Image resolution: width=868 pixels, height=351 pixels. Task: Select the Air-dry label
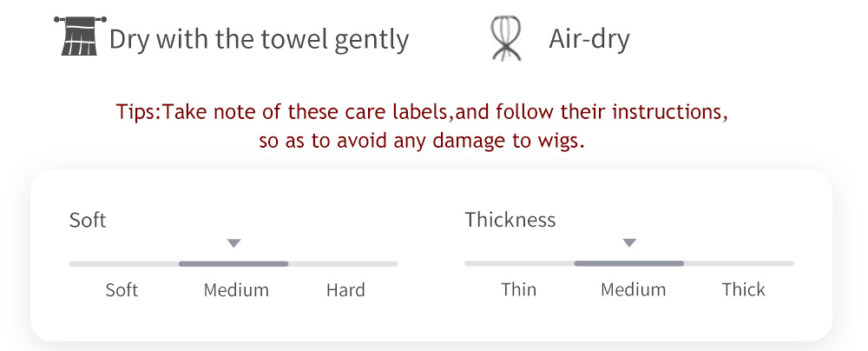[x=589, y=39]
